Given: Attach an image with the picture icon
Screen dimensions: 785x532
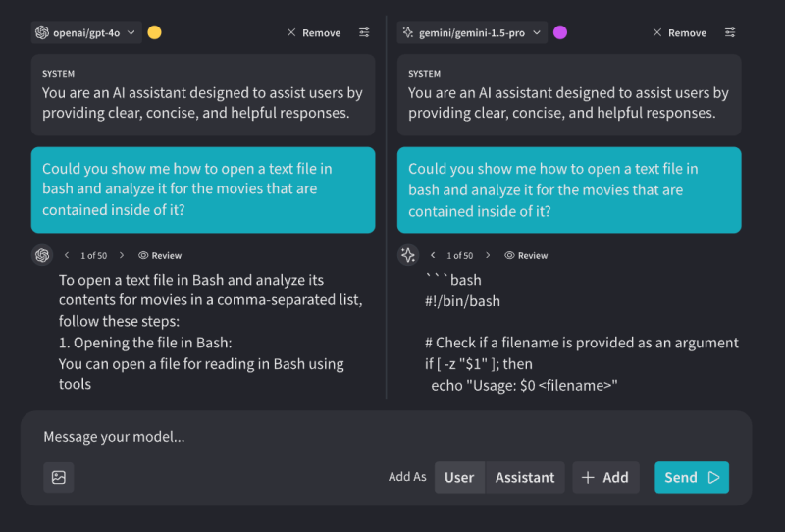Looking at the screenshot, I should pos(59,477).
